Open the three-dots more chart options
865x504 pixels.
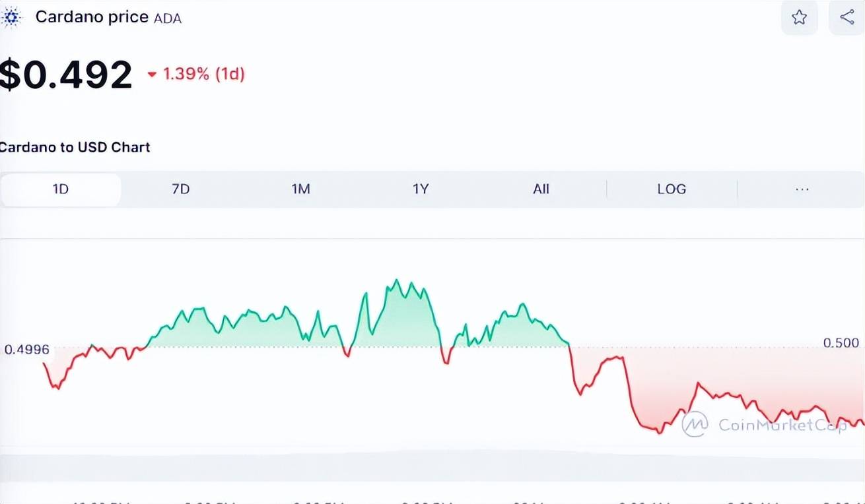click(x=802, y=189)
